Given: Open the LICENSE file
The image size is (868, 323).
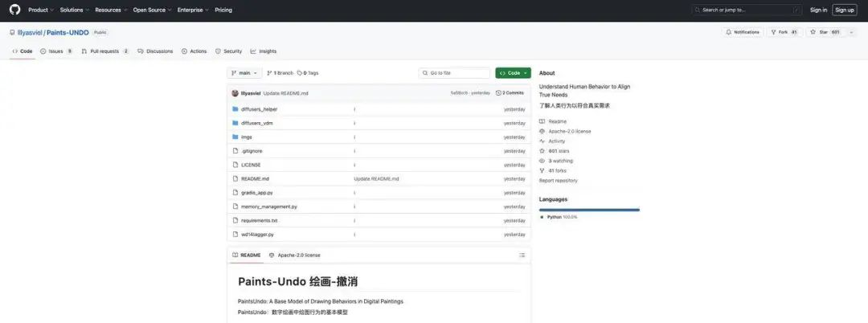Looking at the screenshot, I should tap(251, 165).
